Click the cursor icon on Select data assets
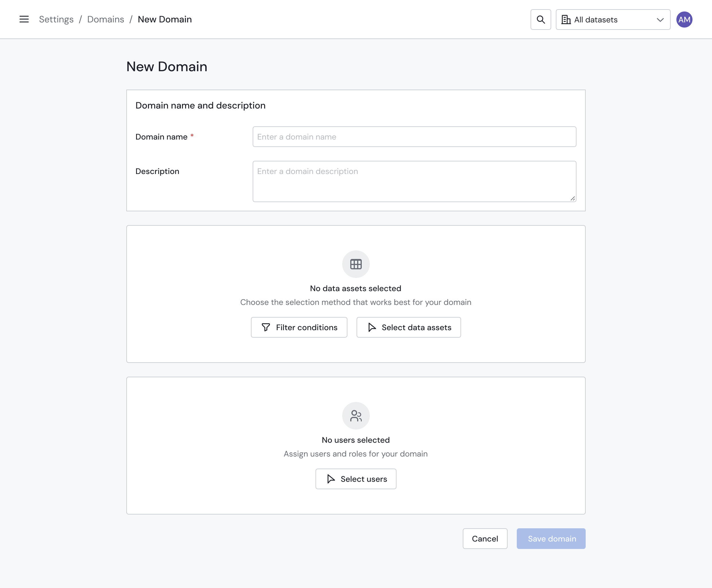Screen dimensions: 712x588 [x=372, y=327]
